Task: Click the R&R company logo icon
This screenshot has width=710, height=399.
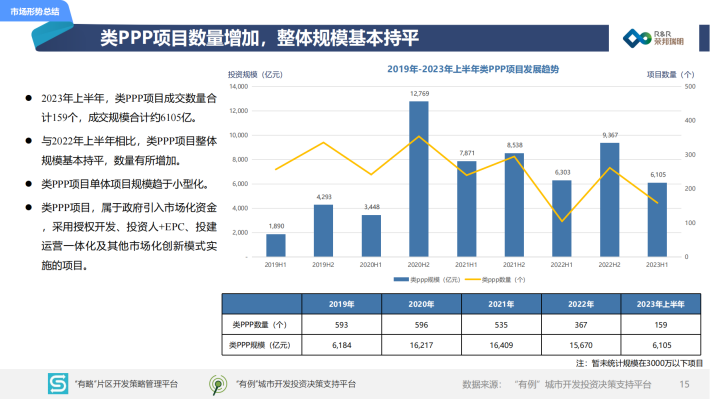Action: coord(637,38)
